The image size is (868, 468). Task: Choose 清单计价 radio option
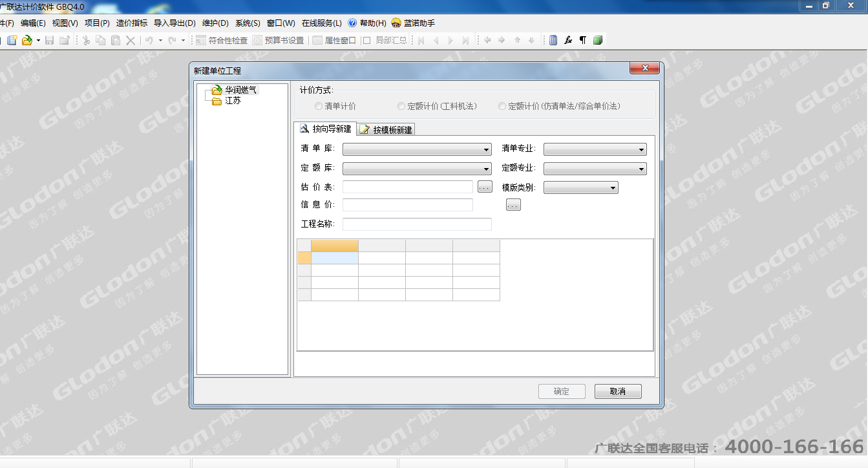(335, 106)
